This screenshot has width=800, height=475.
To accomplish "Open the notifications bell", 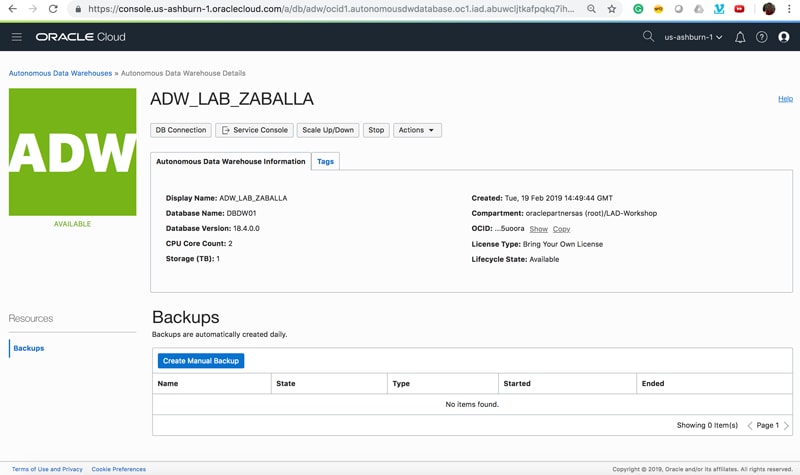I will 740,37.
